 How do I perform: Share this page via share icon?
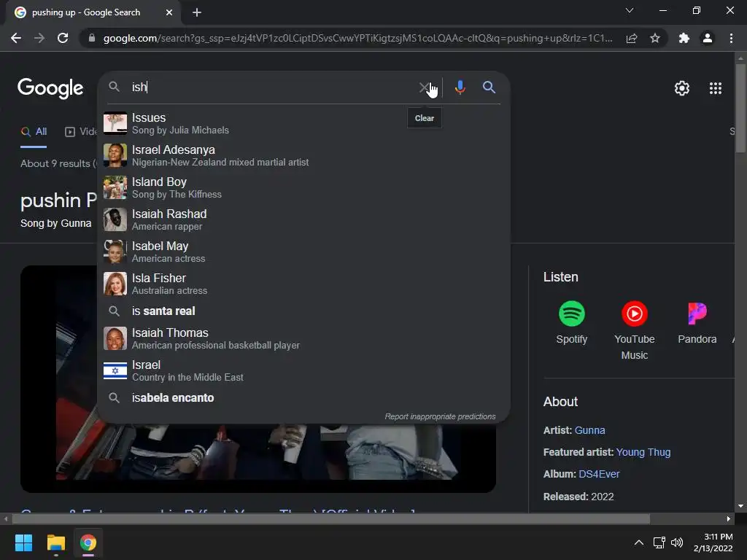click(x=632, y=38)
